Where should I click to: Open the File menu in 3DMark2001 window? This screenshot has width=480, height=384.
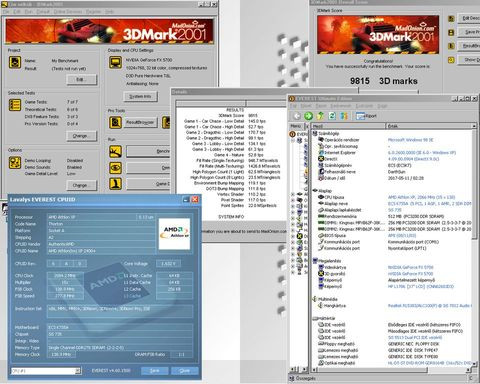(x=6, y=12)
